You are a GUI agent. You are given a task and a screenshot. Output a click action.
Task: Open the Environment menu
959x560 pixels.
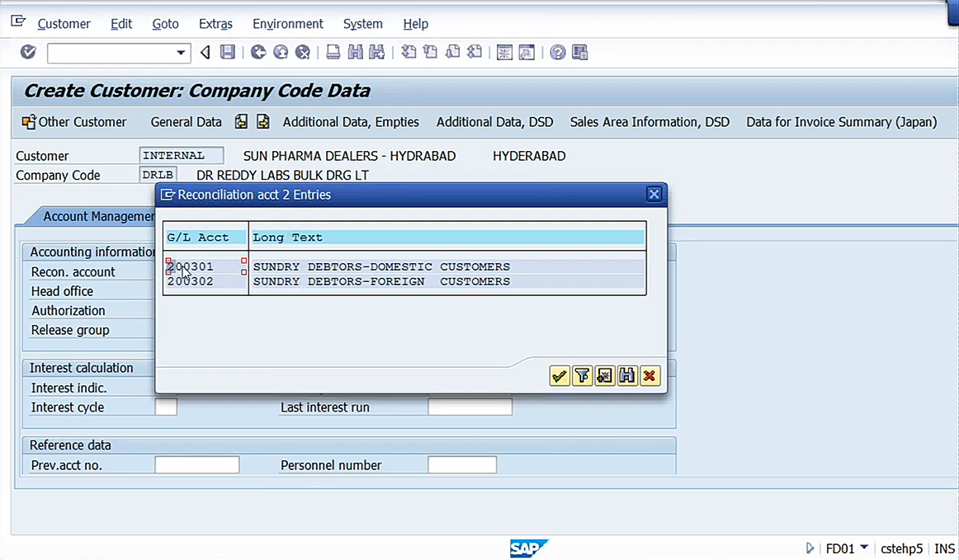point(288,24)
